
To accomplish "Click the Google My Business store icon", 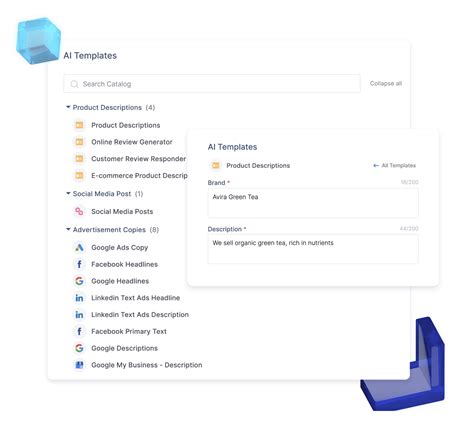I will click(x=79, y=365).
